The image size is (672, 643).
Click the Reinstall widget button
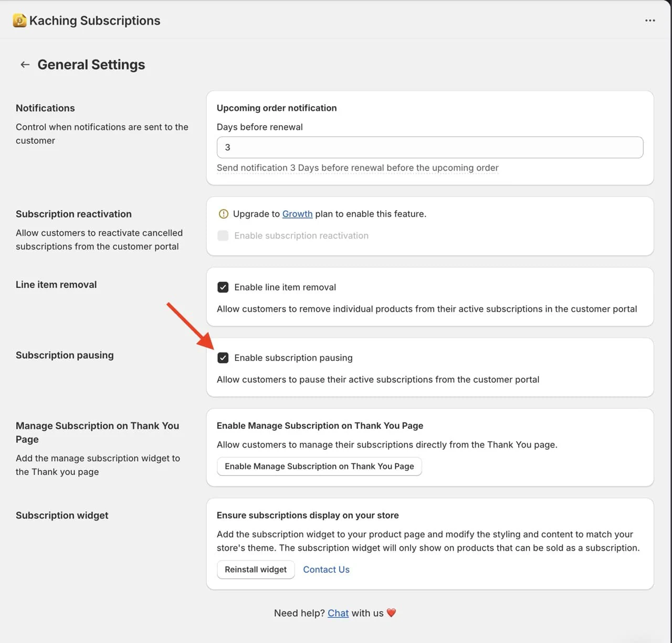[256, 569]
